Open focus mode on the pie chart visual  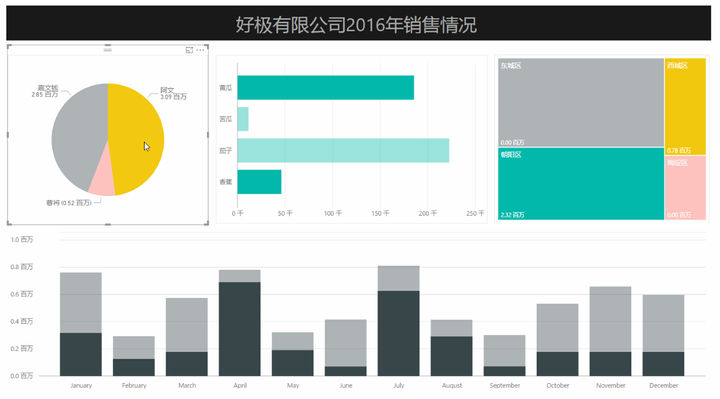pos(189,50)
